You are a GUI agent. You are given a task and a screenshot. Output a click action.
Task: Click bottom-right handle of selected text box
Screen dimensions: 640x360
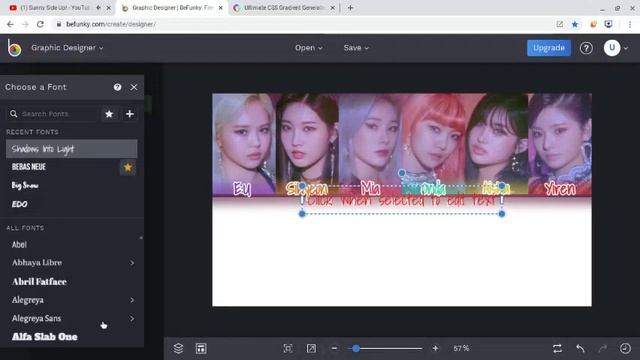pyautogui.click(x=502, y=213)
